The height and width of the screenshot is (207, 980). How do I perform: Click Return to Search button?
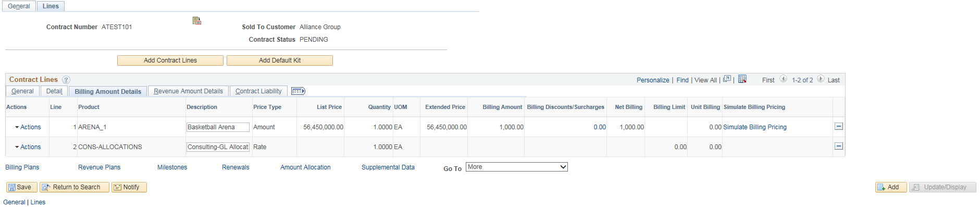pyautogui.click(x=75, y=187)
